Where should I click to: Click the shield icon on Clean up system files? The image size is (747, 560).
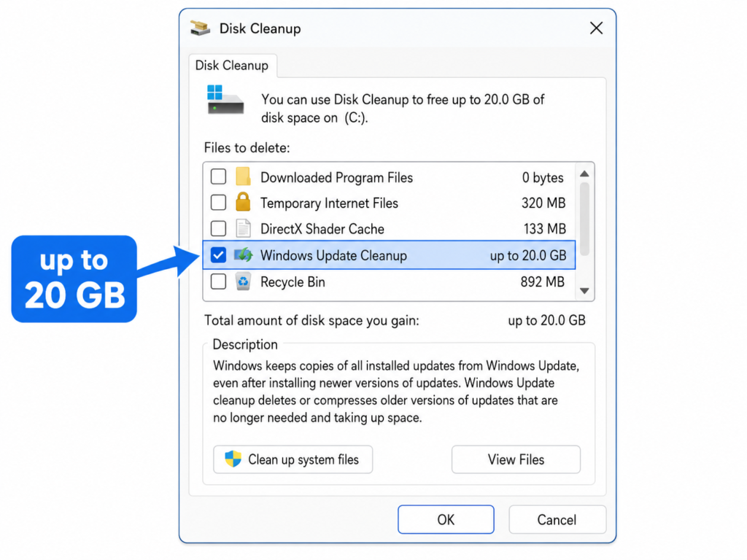coord(233,459)
